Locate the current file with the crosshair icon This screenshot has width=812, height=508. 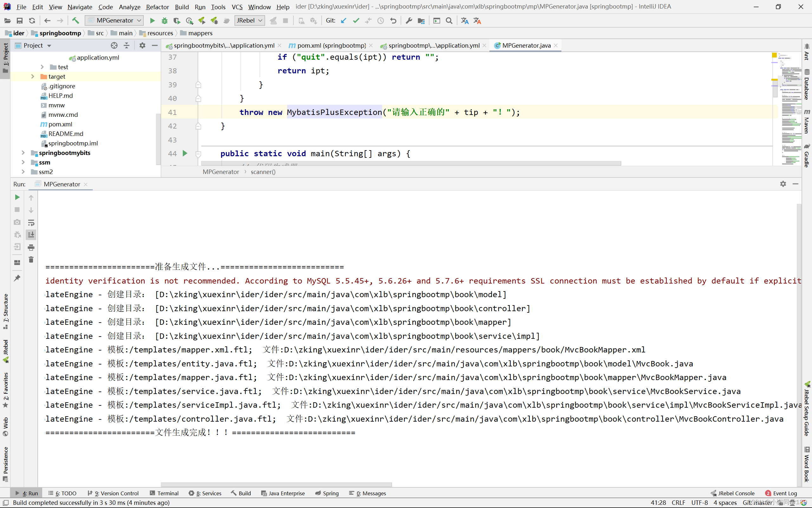tap(114, 45)
